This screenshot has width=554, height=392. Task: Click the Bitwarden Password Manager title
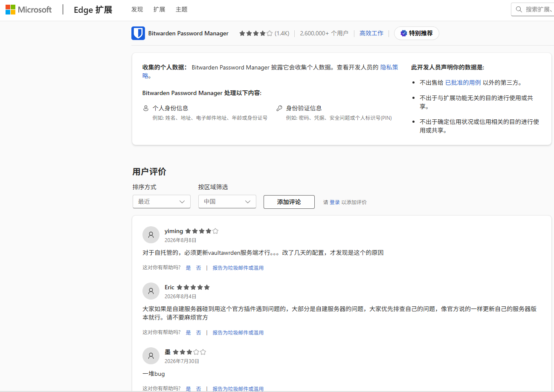pyautogui.click(x=189, y=33)
